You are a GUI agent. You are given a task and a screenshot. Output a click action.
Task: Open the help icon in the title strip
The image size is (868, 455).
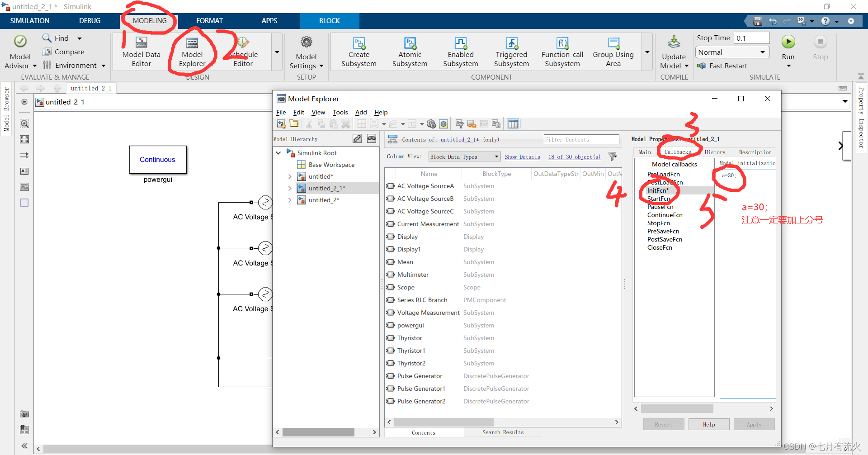(826, 21)
